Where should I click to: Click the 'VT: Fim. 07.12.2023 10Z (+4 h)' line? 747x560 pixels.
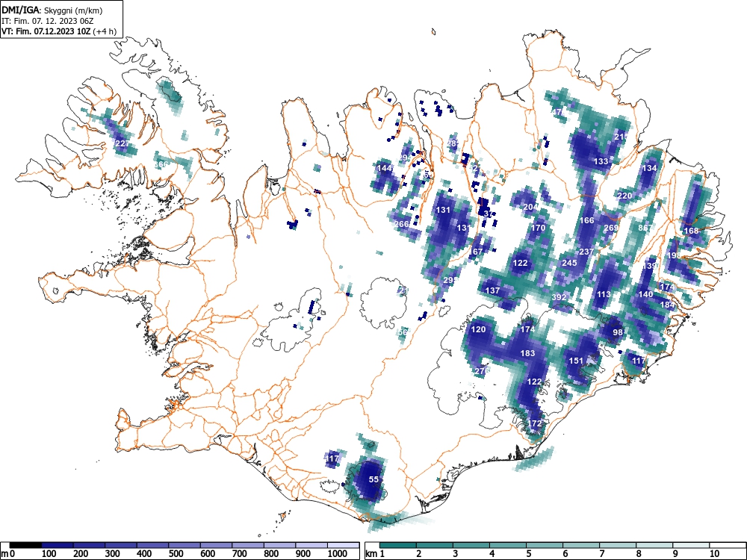(x=58, y=31)
